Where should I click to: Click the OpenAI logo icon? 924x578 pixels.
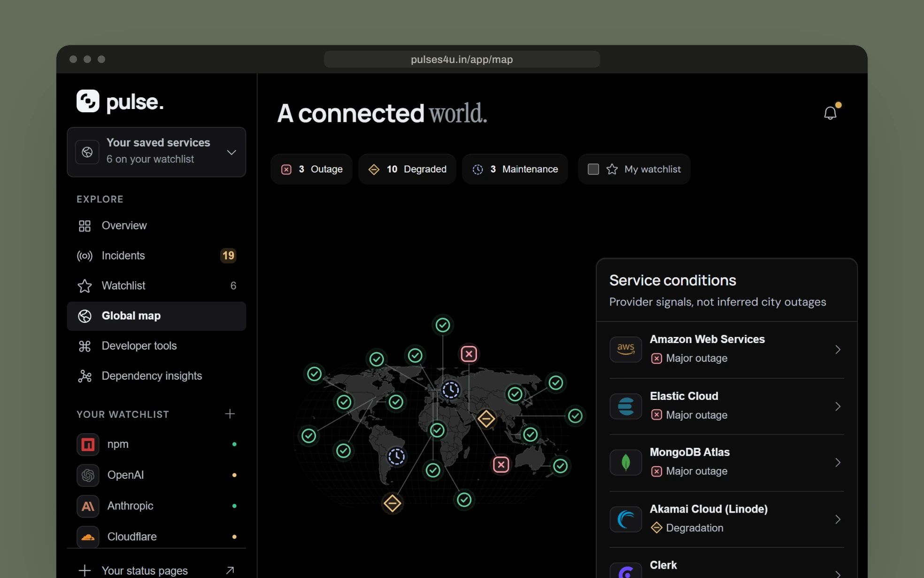coord(88,475)
